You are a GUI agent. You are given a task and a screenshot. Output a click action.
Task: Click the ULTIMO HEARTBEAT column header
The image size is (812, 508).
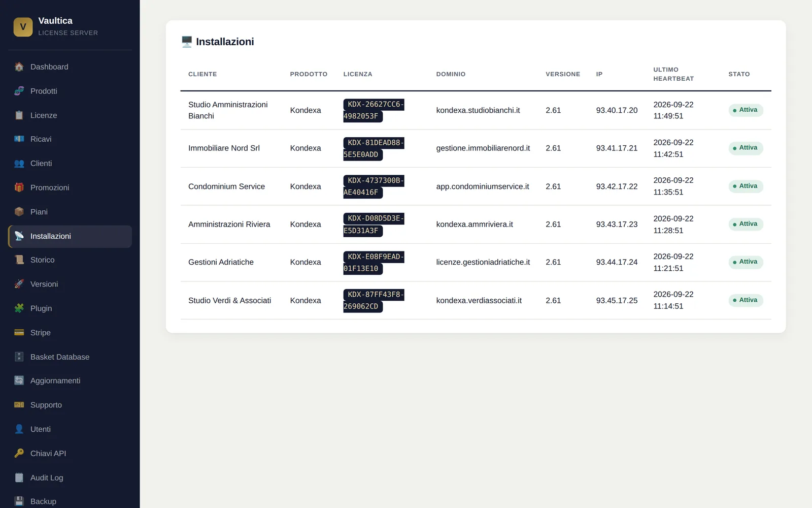pos(673,74)
